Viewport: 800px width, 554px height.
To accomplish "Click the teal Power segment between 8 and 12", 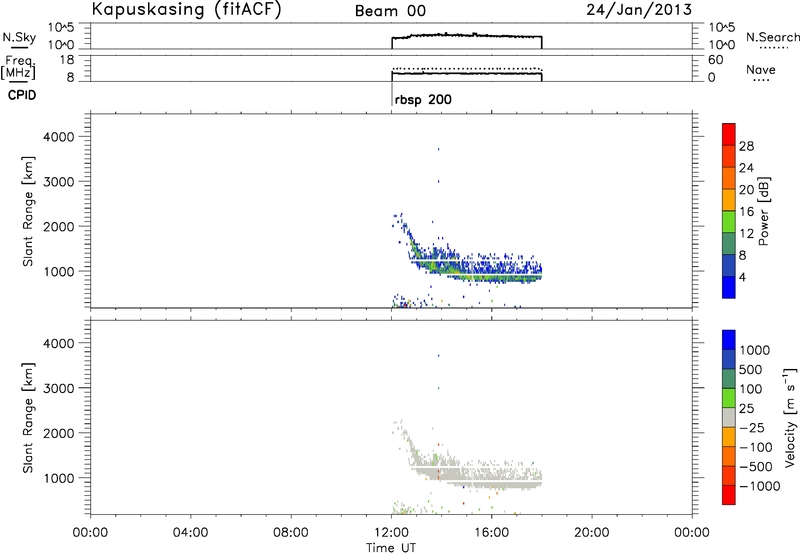I will 729,243.
